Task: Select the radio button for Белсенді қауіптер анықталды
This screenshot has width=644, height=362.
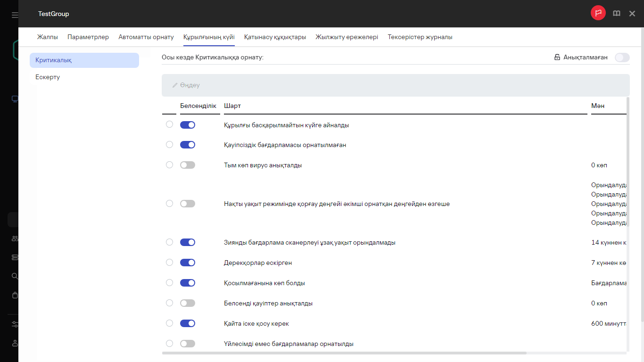Action: click(170, 303)
